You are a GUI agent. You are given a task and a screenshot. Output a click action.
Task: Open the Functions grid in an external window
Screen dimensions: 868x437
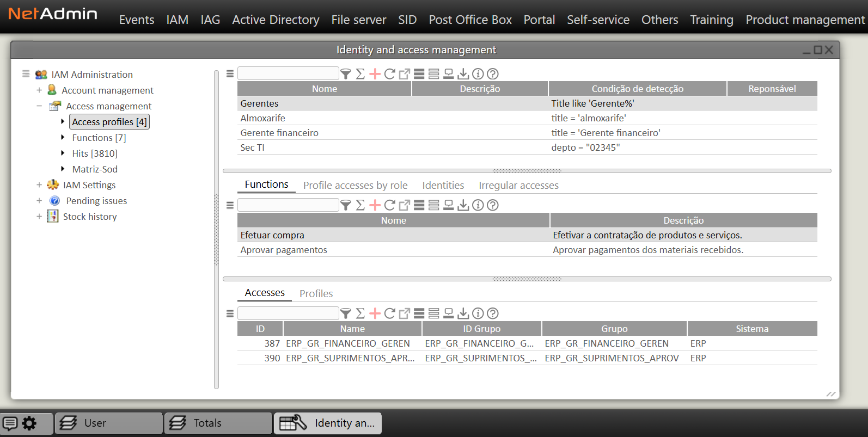[405, 205]
